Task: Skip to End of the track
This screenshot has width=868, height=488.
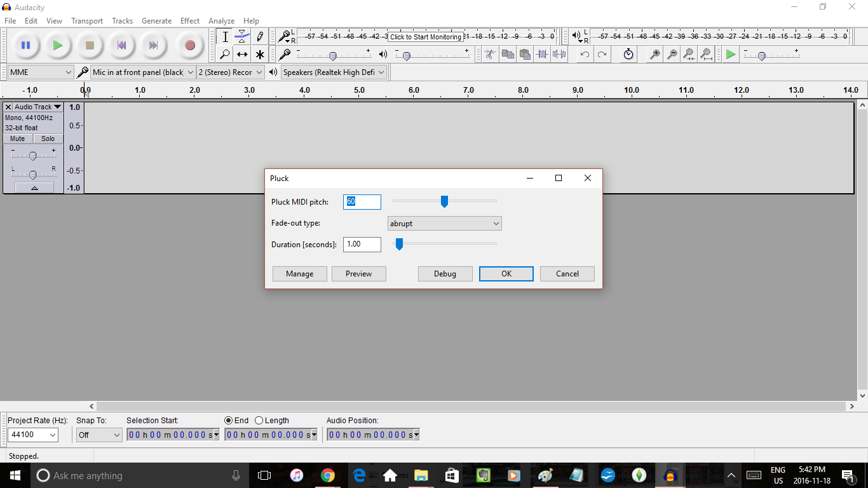Action: point(153,45)
